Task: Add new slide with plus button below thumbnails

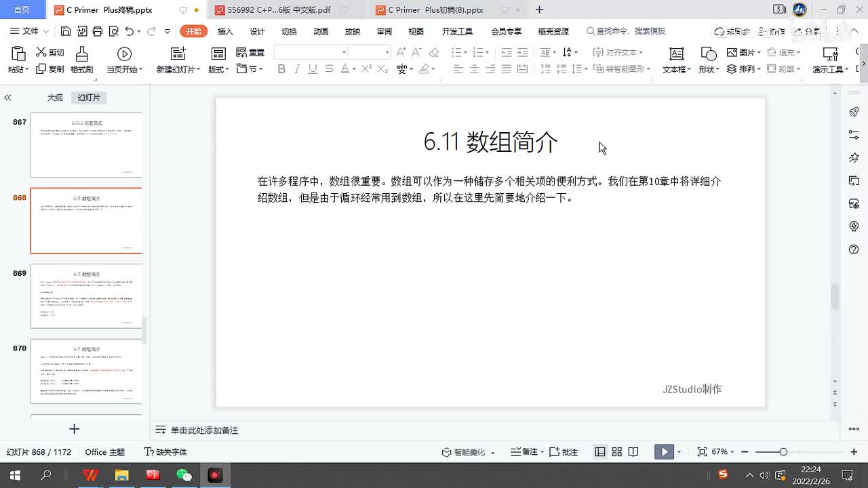Action: 75,429
